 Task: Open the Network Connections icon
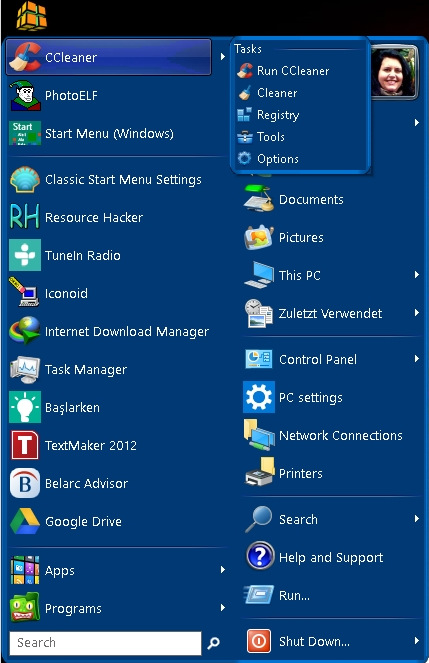[x=259, y=435]
